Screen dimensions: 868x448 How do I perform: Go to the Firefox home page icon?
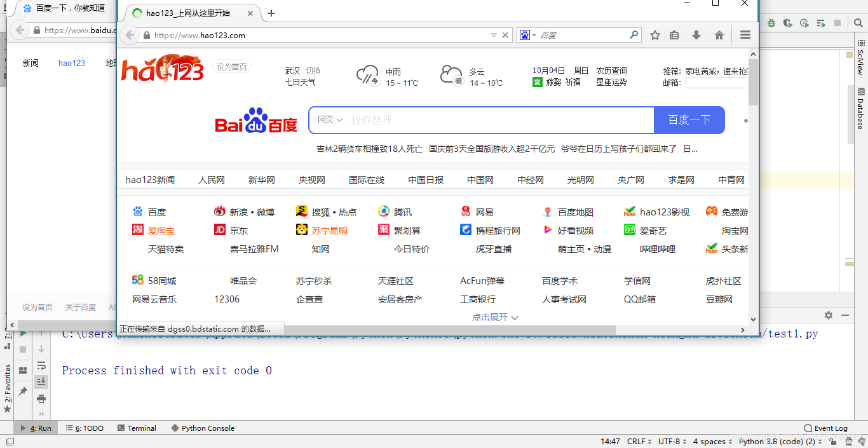[719, 35]
